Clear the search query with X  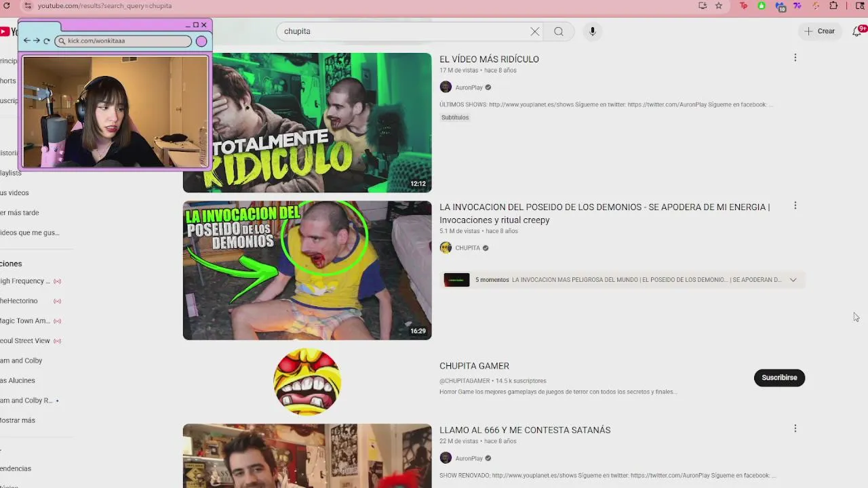point(535,31)
